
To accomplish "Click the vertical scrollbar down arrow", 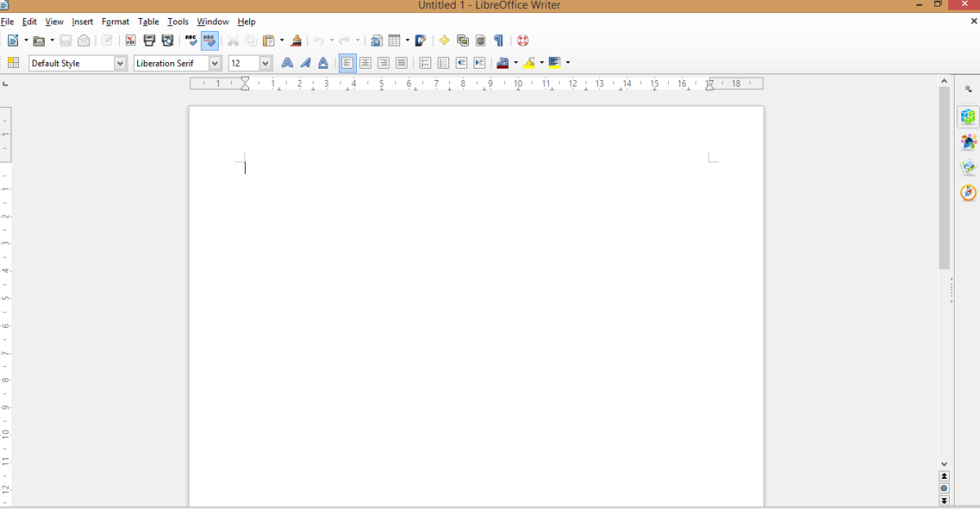I will pos(944,463).
